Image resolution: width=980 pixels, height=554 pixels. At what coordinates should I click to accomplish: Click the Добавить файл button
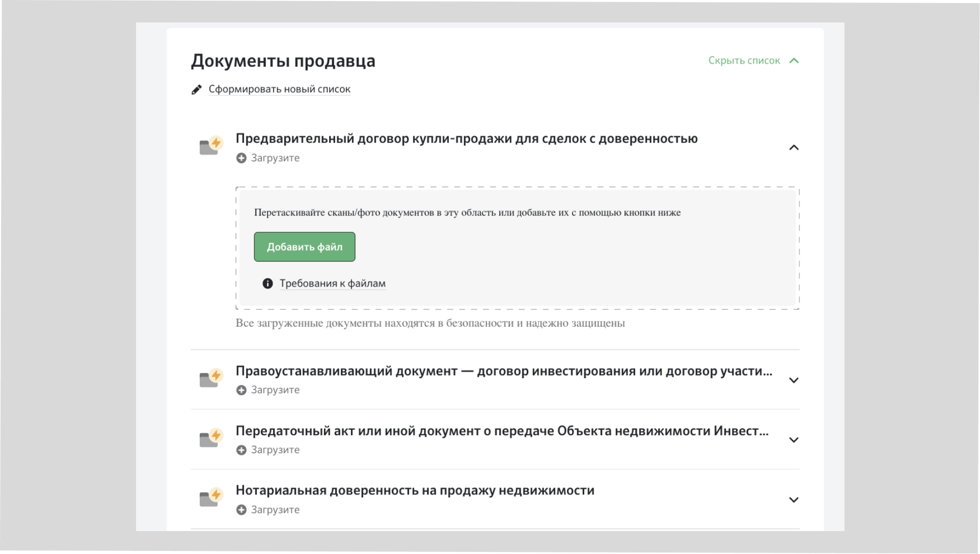click(304, 247)
